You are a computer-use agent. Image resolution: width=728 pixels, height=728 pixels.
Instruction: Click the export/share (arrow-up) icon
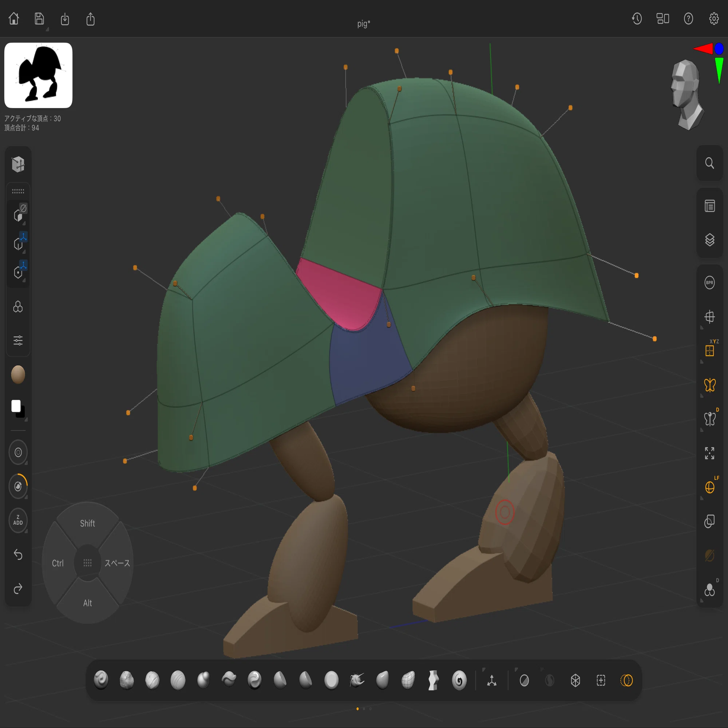(x=90, y=19)
